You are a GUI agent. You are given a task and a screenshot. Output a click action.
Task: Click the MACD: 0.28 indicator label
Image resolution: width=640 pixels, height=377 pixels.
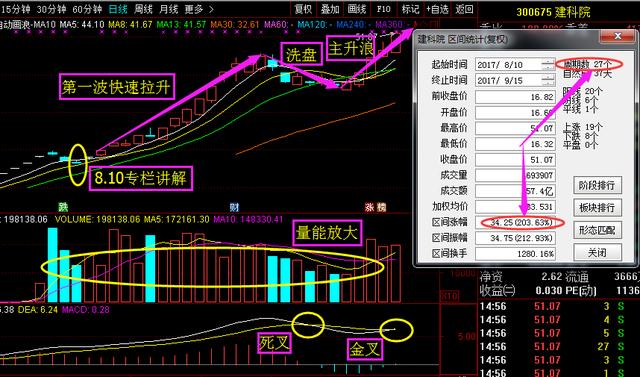86,310
